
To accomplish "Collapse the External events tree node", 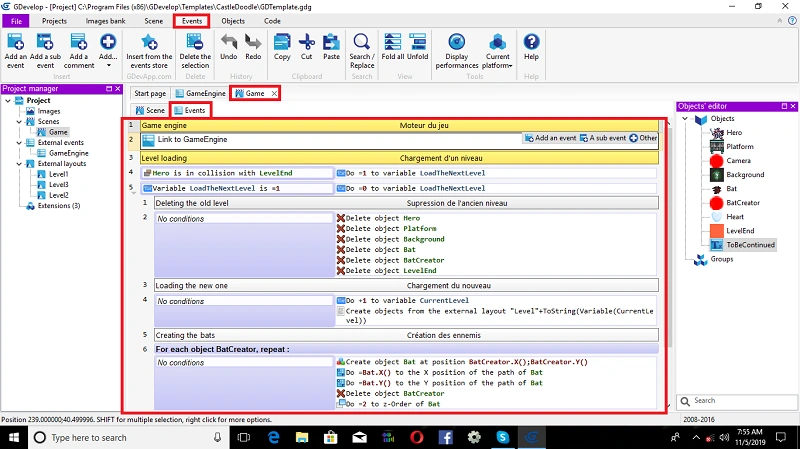I will click(x=19, y=142).
